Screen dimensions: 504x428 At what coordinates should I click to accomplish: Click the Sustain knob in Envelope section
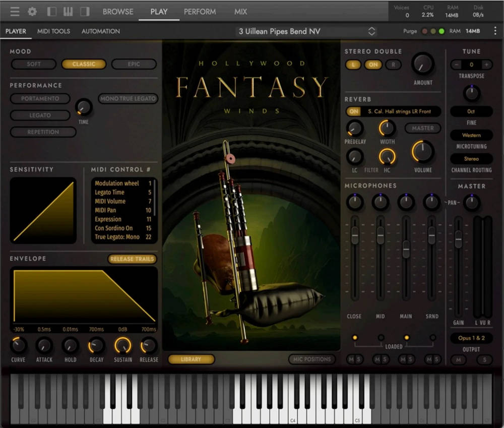[122, 347]
